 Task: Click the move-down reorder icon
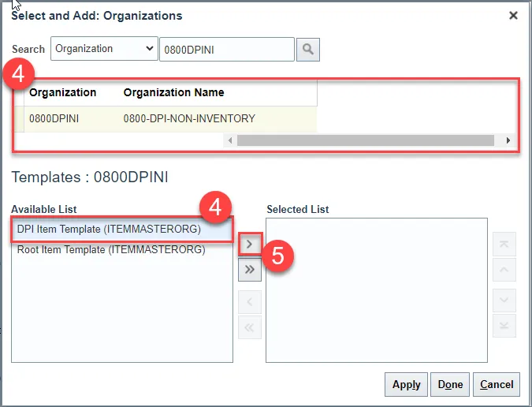[x=504, y=301]
